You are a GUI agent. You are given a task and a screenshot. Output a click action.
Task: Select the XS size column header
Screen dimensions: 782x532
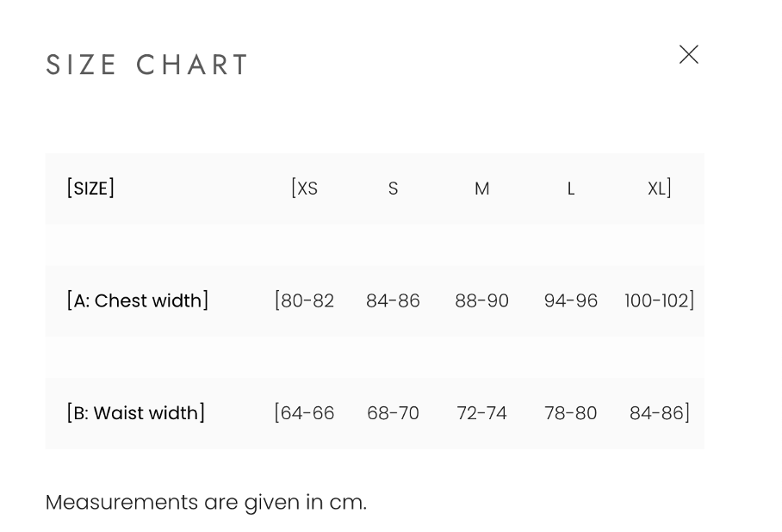pyautogui.click(x=306, y=189)
